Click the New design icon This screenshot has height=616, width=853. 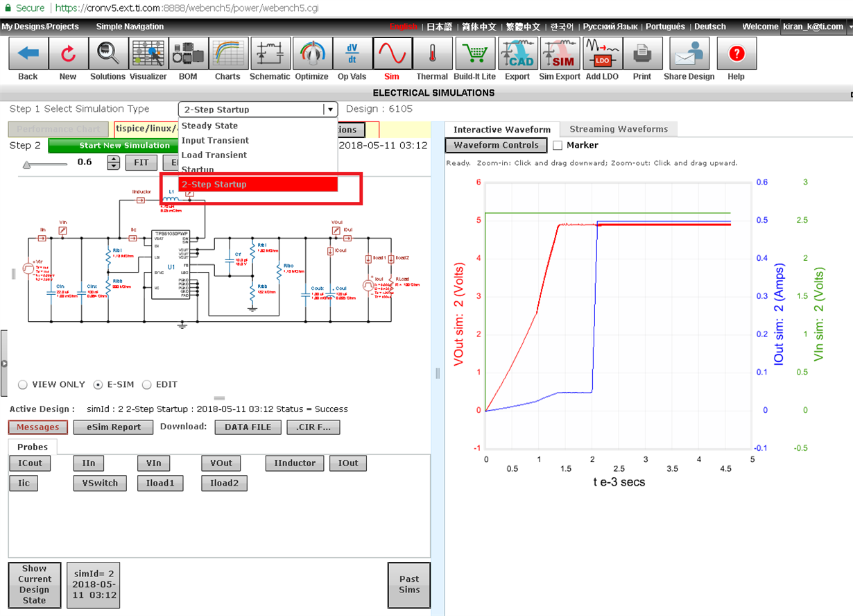68,54
